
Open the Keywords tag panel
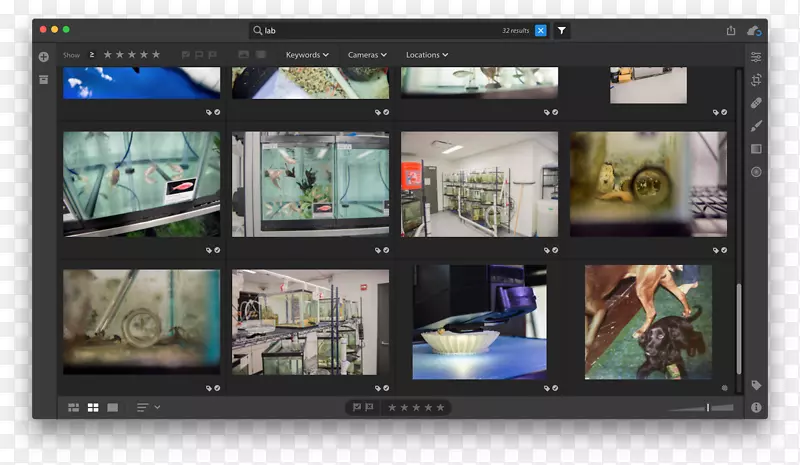pyautogui.click(x=756, y=385)
